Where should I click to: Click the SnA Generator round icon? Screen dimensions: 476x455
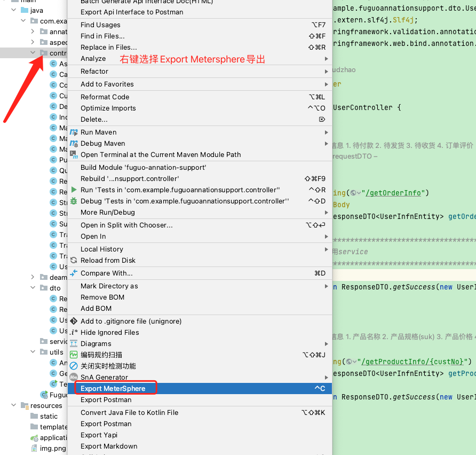(74, 377)
